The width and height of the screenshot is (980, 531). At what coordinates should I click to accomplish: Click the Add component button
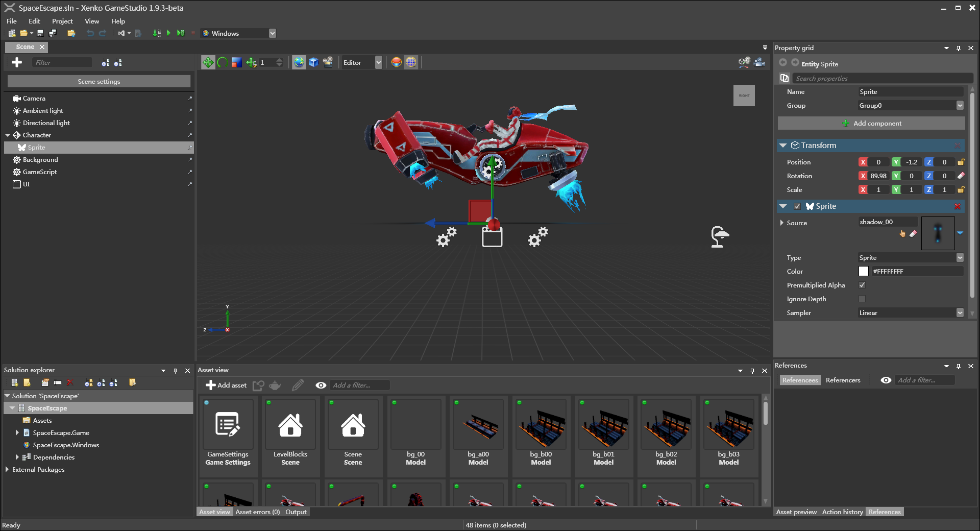(871, 123)
